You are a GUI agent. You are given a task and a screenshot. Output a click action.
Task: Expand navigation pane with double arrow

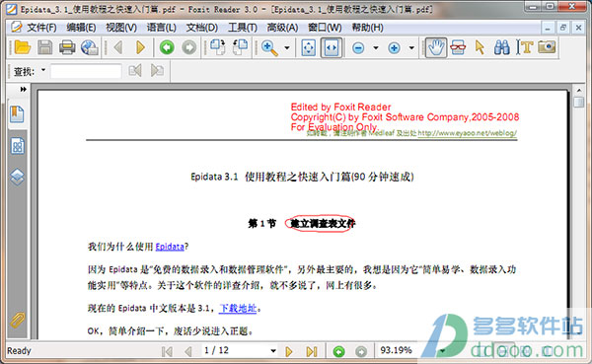pos(24,89)
